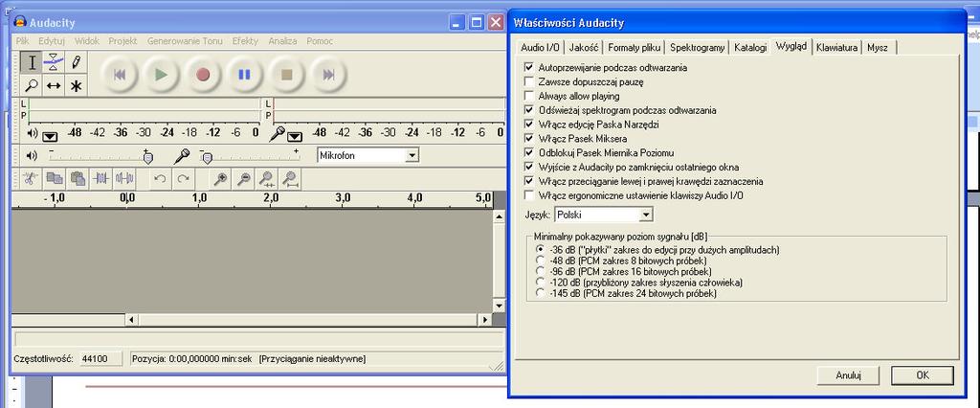Switch to the Klawiatura tab
The height and width of the screenshot is (408, 980).
click(x=836, y=48)
